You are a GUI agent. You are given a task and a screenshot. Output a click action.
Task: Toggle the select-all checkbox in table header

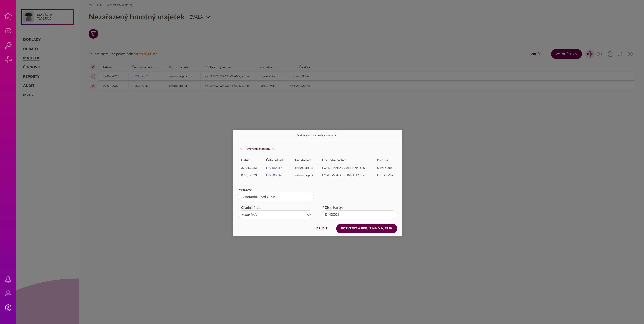click(x=93, y=67)
